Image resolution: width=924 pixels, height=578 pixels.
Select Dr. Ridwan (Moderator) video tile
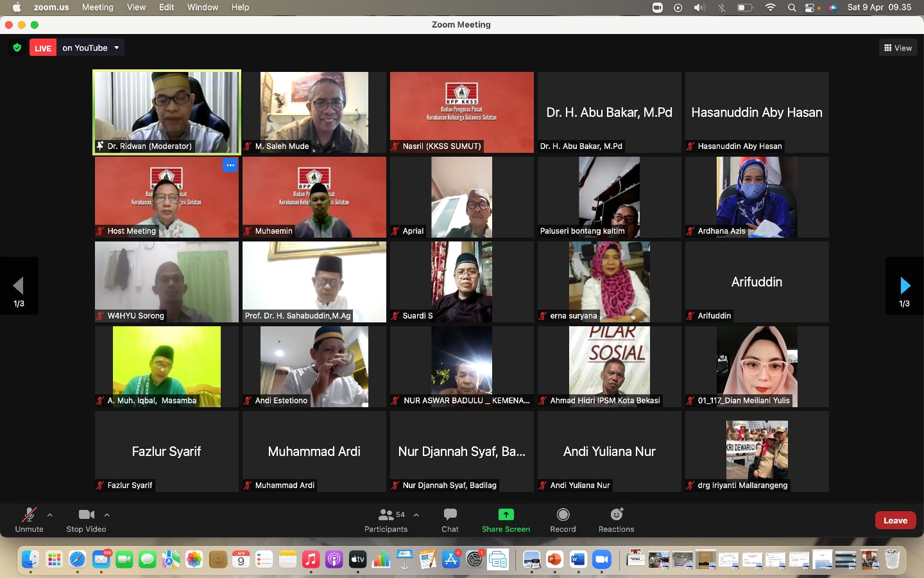coord(167,112)
